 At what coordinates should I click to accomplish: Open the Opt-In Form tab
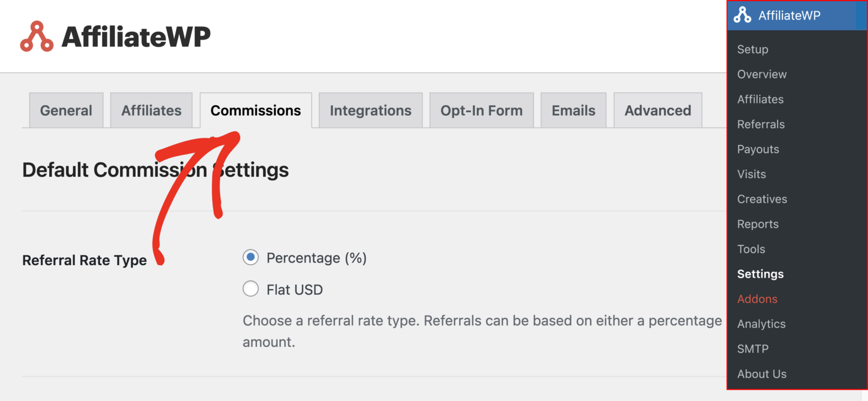(481, 110)
